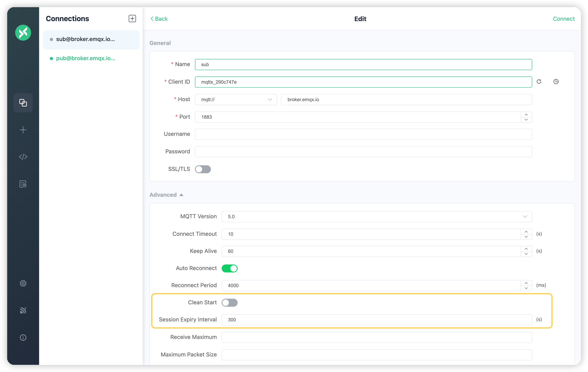The height and width of the screenshot is (372, 588).
Task: Click the new connection plus icon
Action: (x=132, y=18)
